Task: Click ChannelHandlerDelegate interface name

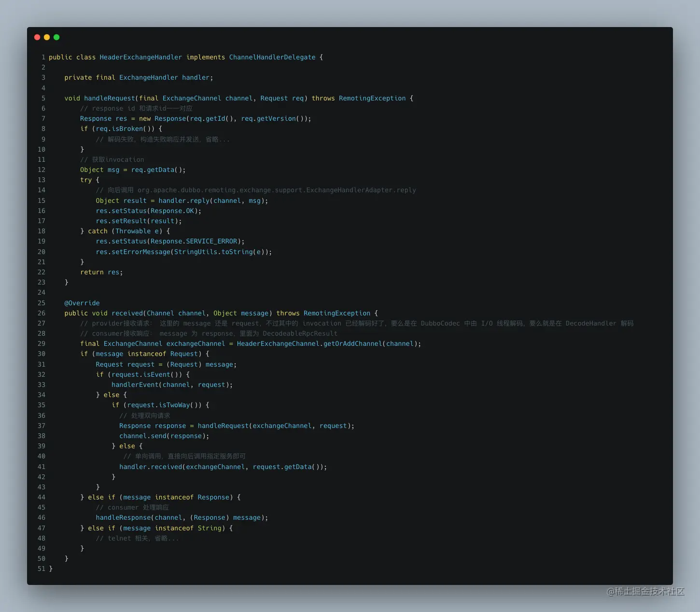Action: click(x=272, y=57)
